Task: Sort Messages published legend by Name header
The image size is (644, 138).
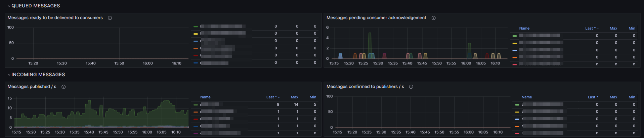Action: click(x=205, y=97)
